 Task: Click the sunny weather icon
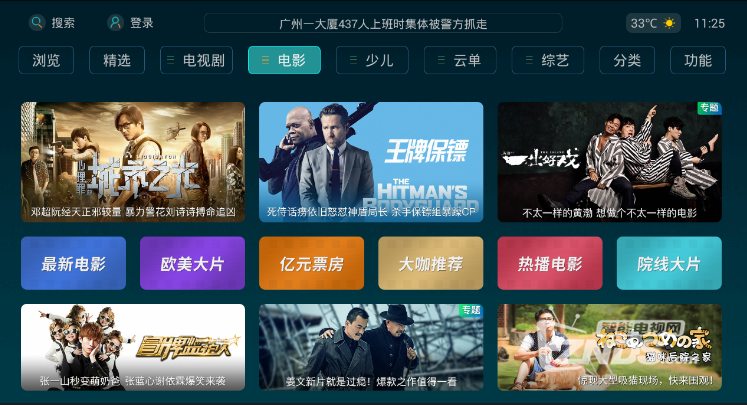669,23
